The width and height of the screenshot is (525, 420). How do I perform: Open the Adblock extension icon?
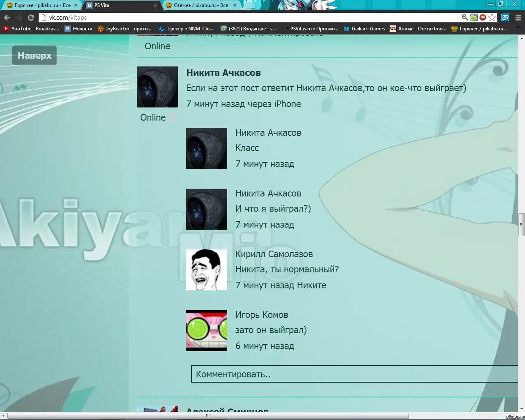pos(483,18)
